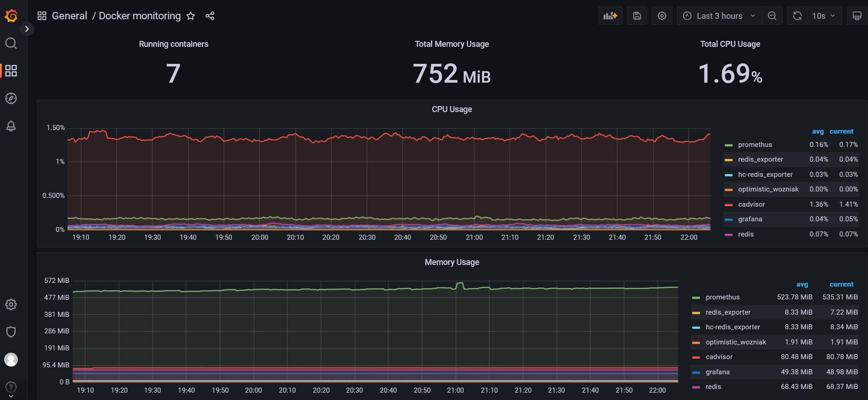Open the CPU Usage panel title menu

452,109
